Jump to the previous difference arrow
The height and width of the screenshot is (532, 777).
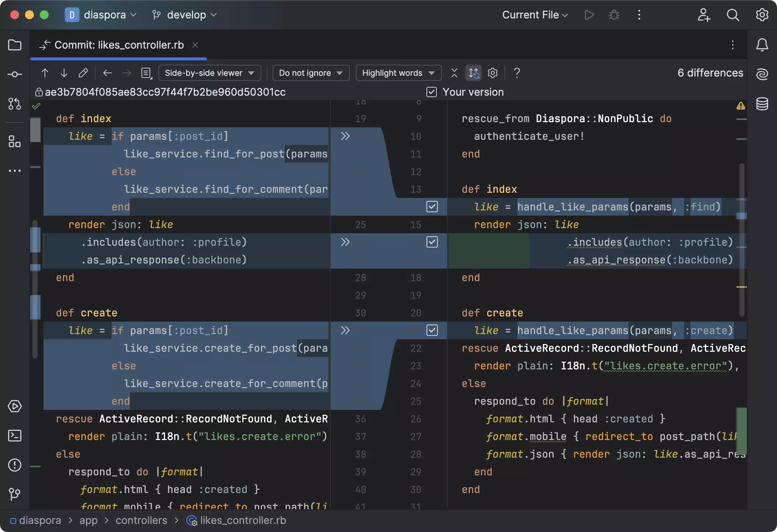(45, 73)
